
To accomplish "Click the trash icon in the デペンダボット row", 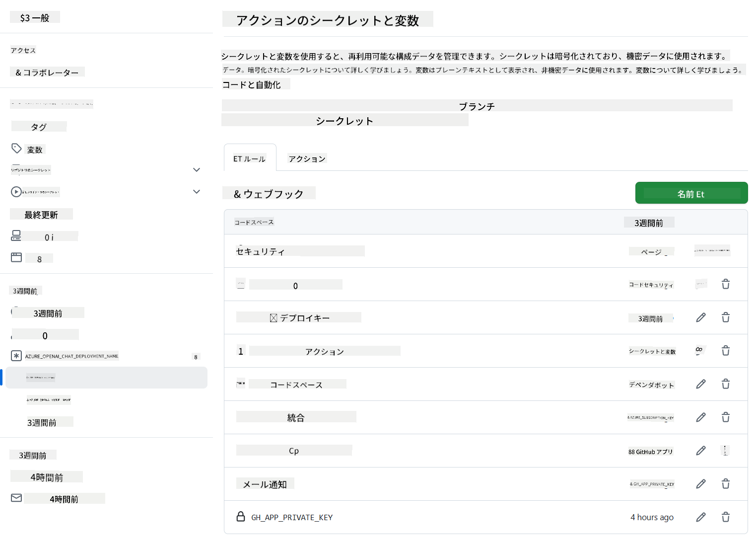I will [x=725, y=384].
